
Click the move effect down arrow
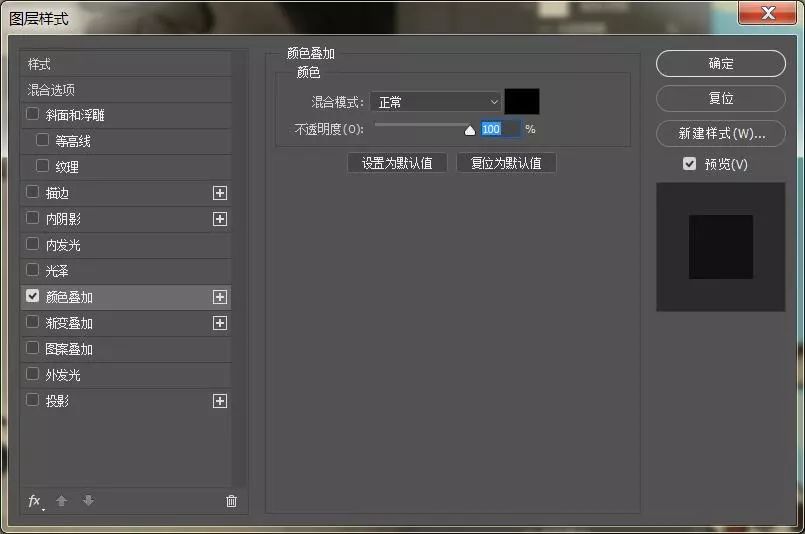[x=88, y=501]
